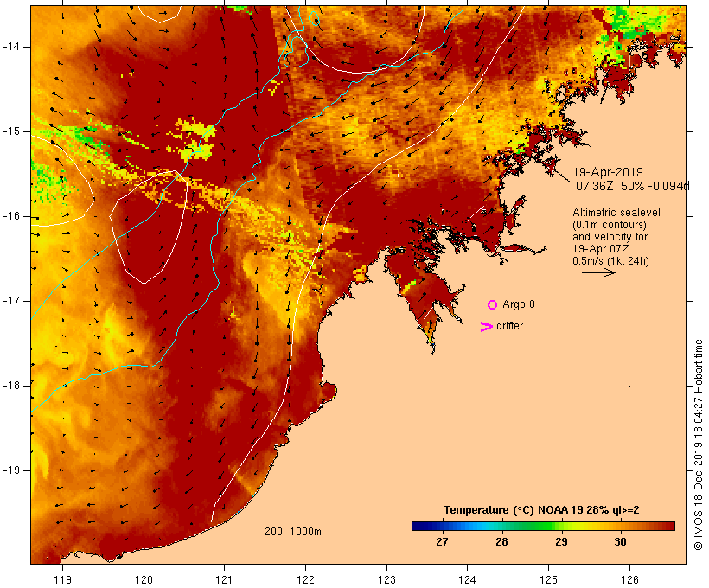Click the "0.5m/s (1kt 24h)" label
Viewport: 709px width, 588px height.
pyautogui.click(x=610, y=261)
